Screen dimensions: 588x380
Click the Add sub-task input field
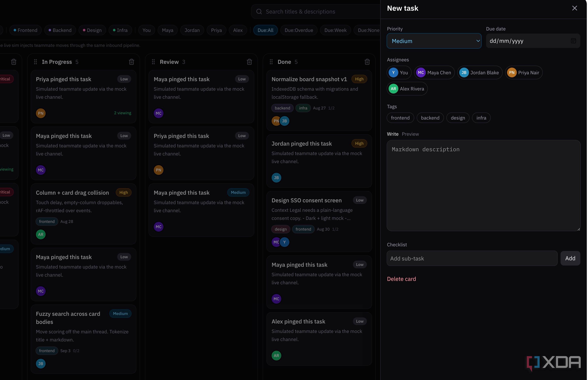(x=472, y=258)
